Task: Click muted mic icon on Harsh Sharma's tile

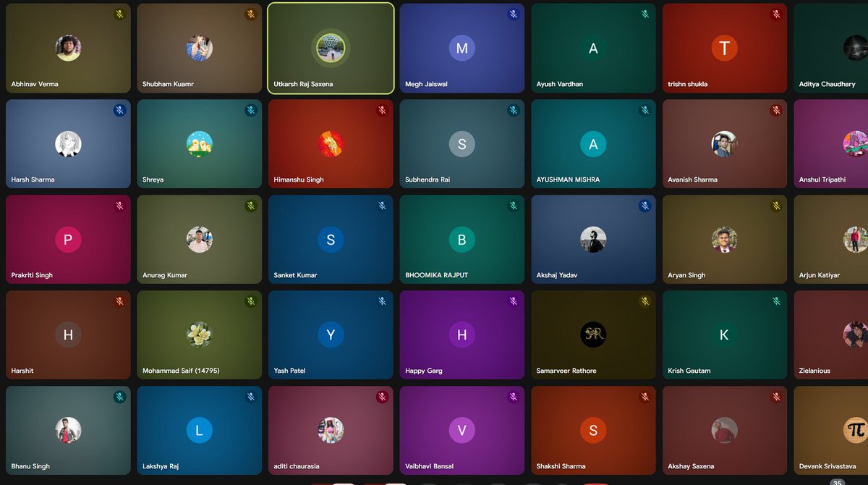Action: [119, 110]
